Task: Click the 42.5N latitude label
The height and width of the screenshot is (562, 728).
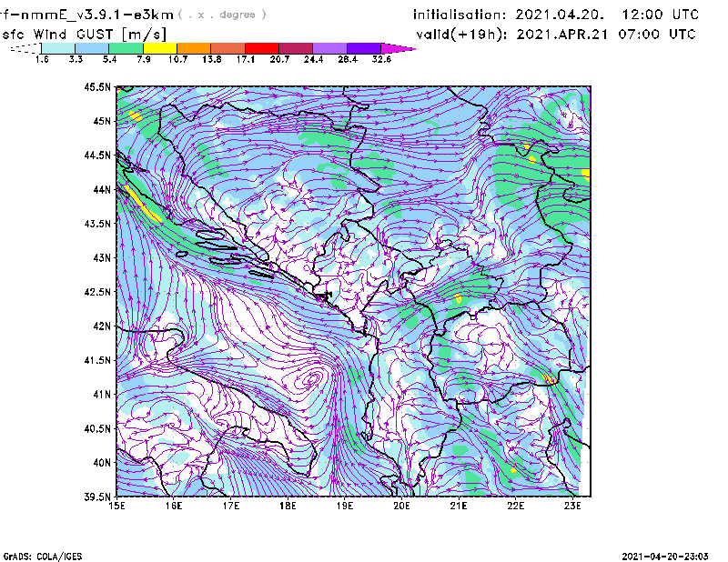Action: 97,292
